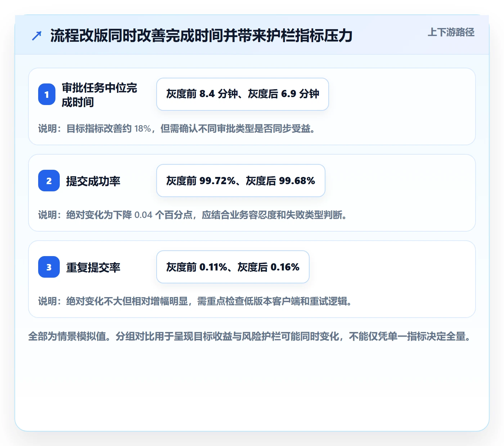Click the 上下游路径 label
This screenshot has height=446, width=504.
pyautogui.click(x=451, y=32)
